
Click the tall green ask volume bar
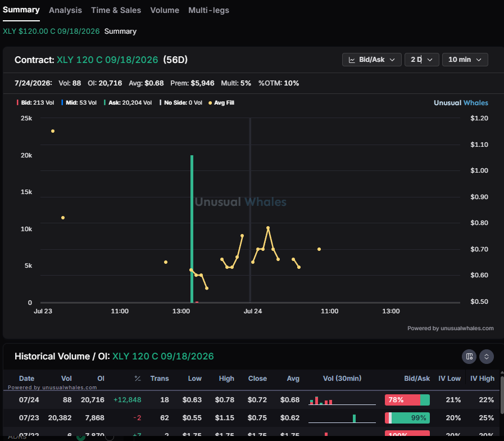(192, 229)
